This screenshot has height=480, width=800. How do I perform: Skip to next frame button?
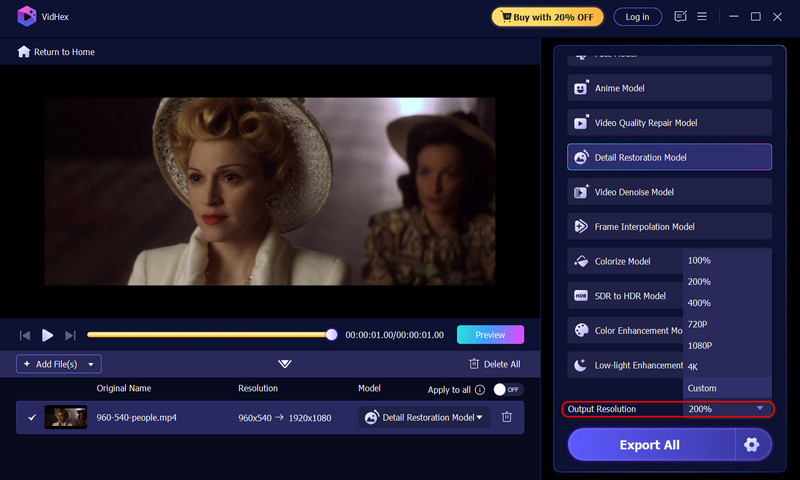point(70,335)
